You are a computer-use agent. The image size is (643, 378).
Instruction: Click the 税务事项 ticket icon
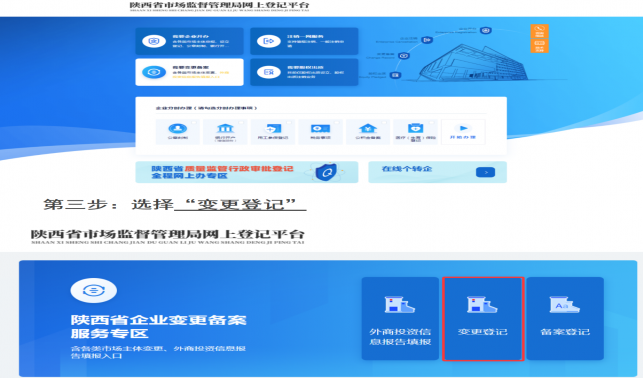tap(320, 129)
